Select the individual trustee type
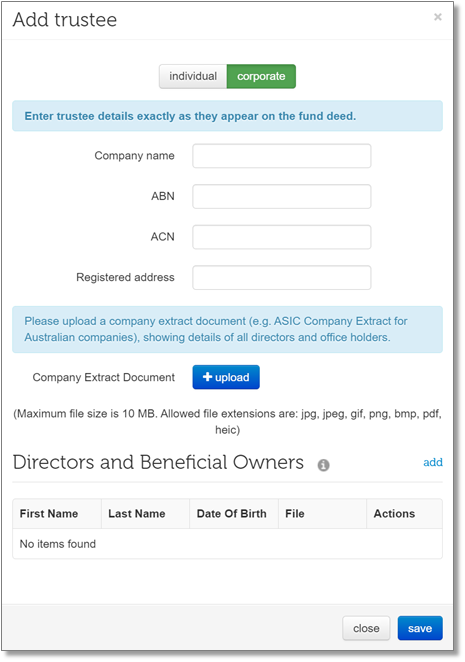 (x=193, y=76)
